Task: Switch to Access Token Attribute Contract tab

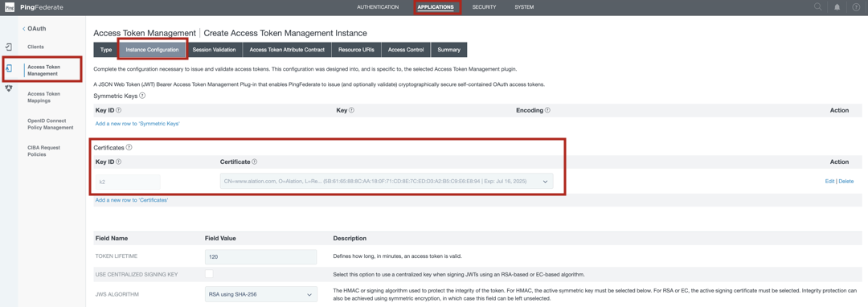Action: 287,50
